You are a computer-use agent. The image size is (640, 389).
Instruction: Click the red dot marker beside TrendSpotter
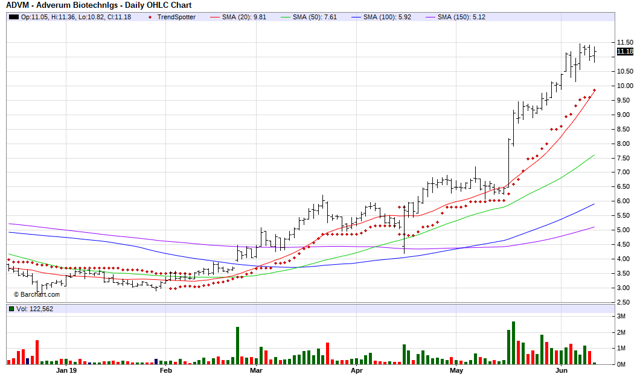(150, 17)
